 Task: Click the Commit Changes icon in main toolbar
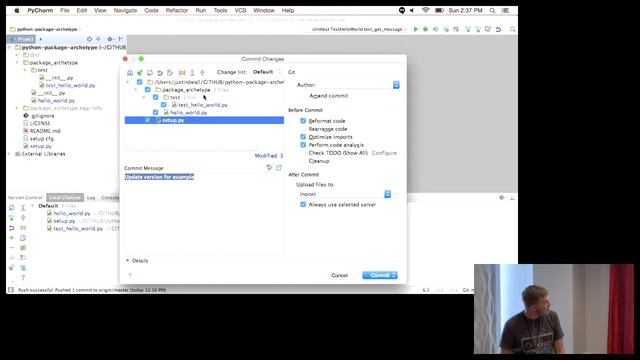tap(478, 29)
